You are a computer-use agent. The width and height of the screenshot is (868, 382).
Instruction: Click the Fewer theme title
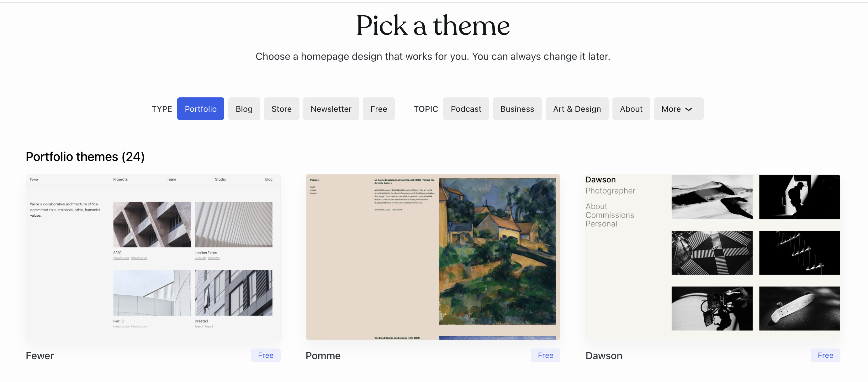coord(40,355)
